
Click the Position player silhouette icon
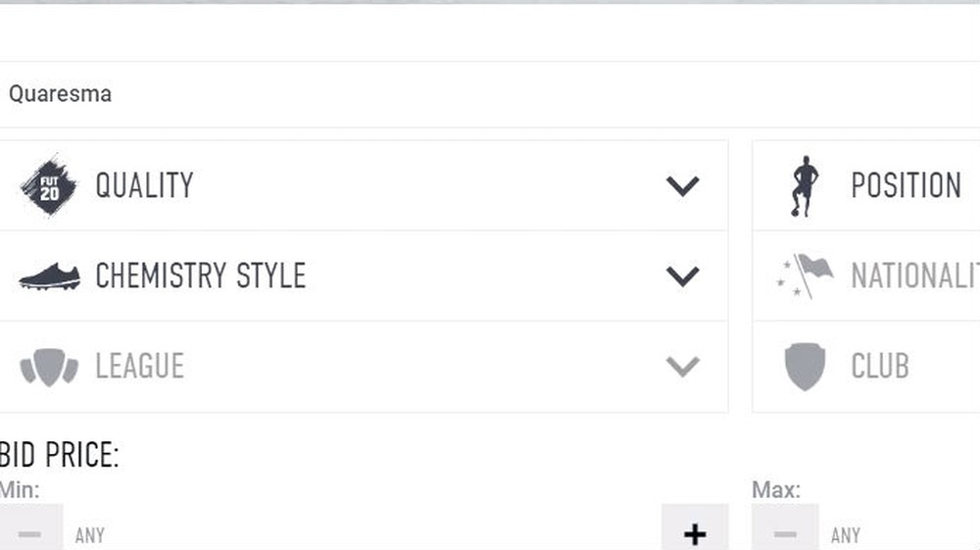point(805,185)
